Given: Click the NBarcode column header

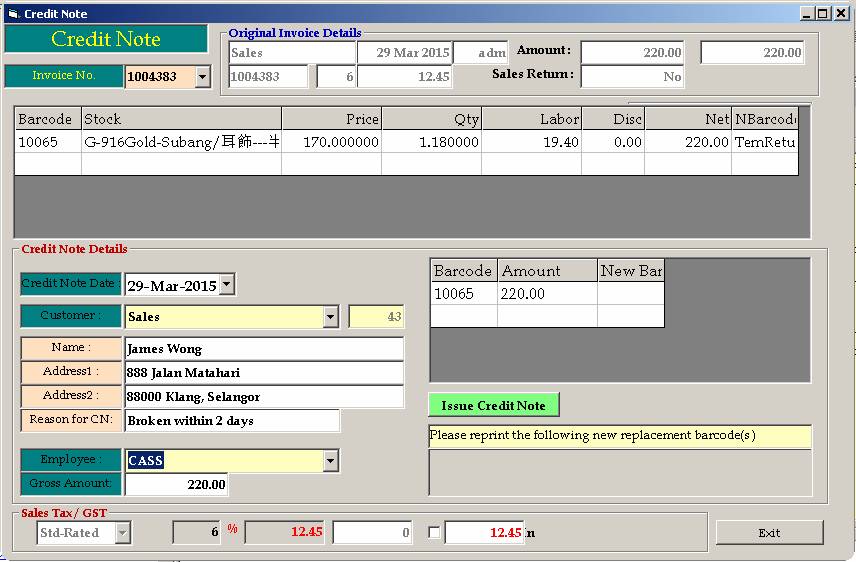Looking at the screenshot, I should click(x=765, y=119).
